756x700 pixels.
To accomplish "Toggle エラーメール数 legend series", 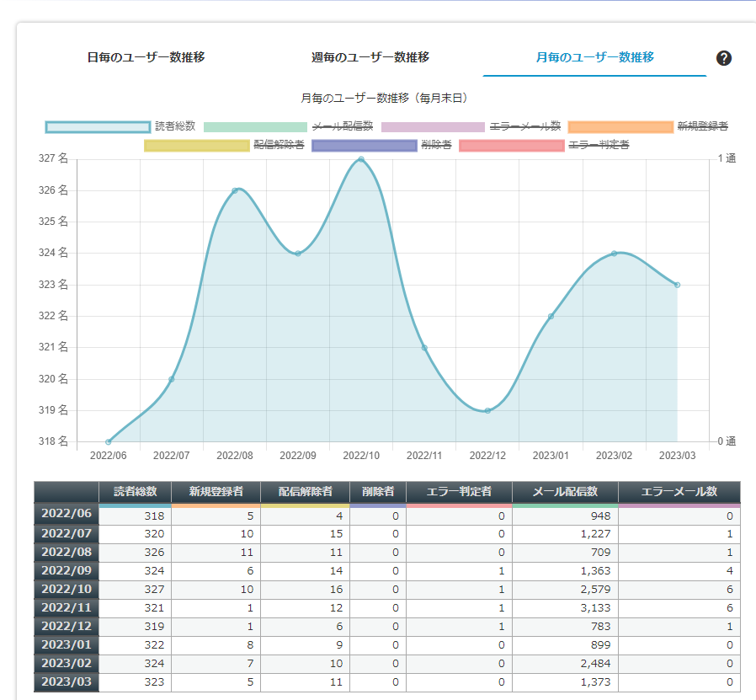I will tap(471, 126).
